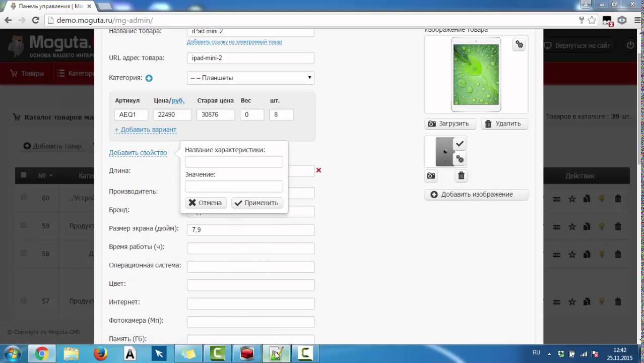Remove Длина property with red cross
The image size is (644, 363).
click(x=318, y=170)
